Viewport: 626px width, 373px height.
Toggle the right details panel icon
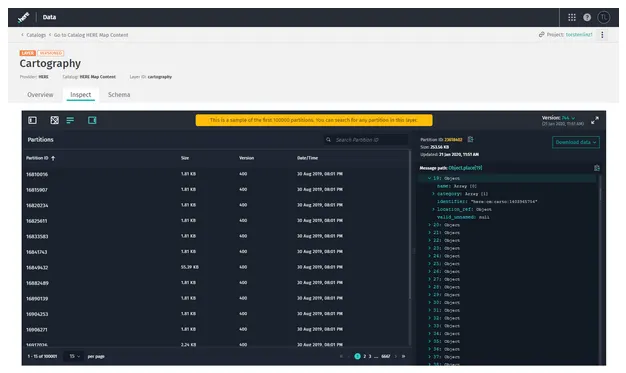click(92, 120)
